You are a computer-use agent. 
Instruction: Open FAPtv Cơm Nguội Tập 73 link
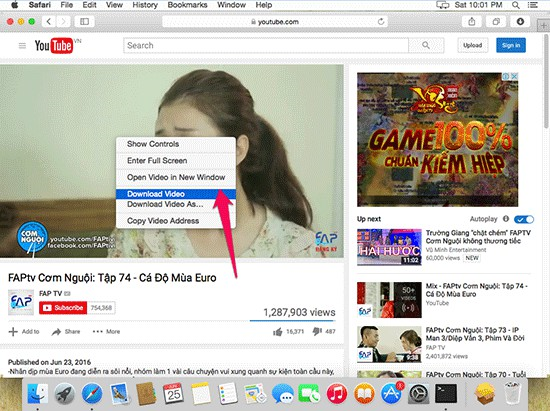[x=475, y=334]
